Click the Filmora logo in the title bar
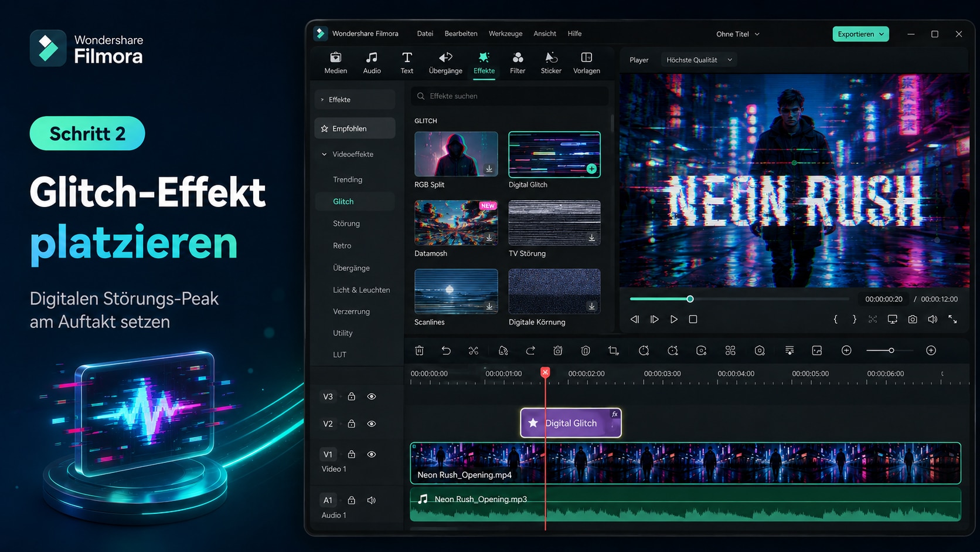The image size is (980, 552). click(x=320, y=33)
